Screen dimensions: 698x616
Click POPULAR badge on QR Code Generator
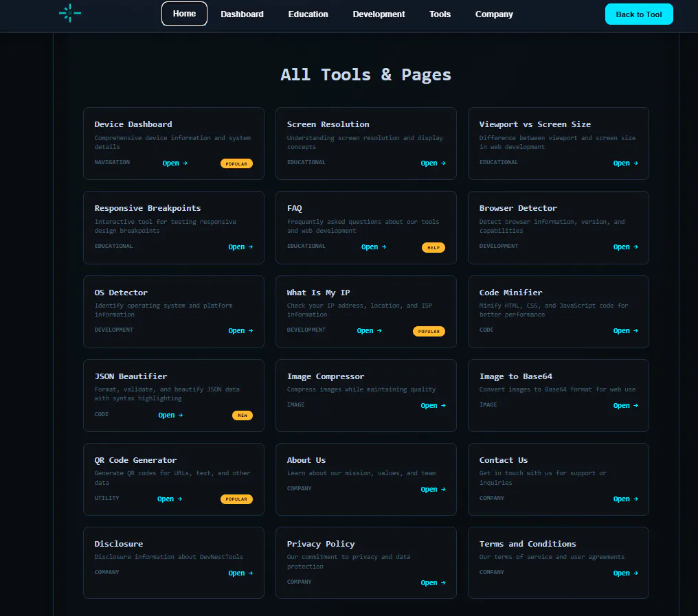pos(236,499)
